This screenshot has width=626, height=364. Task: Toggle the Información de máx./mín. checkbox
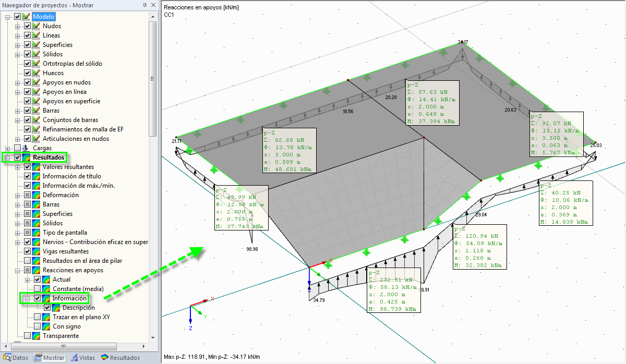click(27, 186)
